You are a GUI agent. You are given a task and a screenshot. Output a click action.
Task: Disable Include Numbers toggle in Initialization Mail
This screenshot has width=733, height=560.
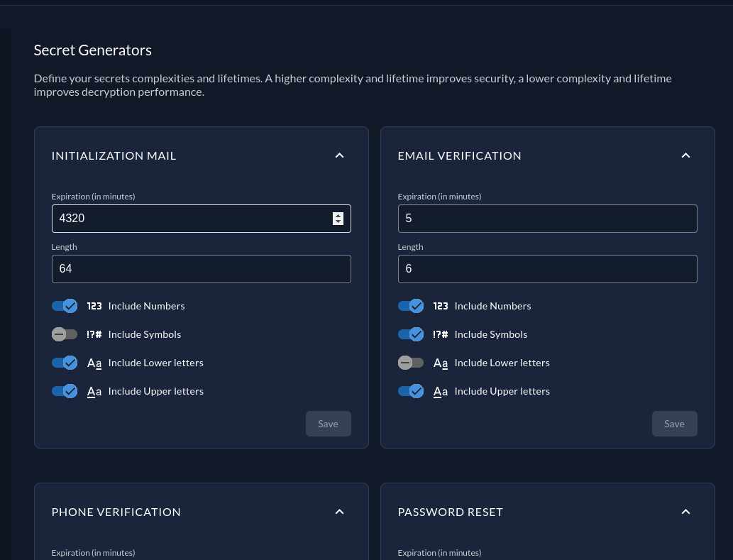[x=65, y=306]
